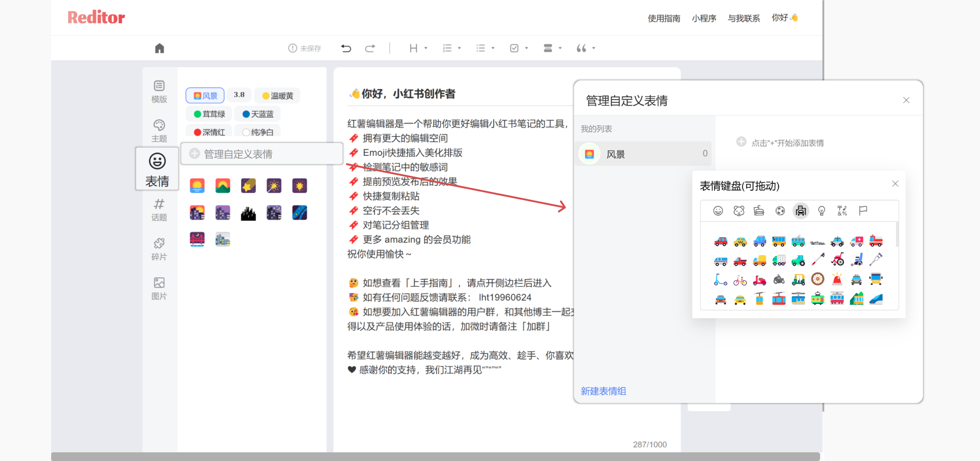Select the travel and places category tab
The width and height of the screenshot is (980, 461).
pyautogui.click(x=801, y=211)
